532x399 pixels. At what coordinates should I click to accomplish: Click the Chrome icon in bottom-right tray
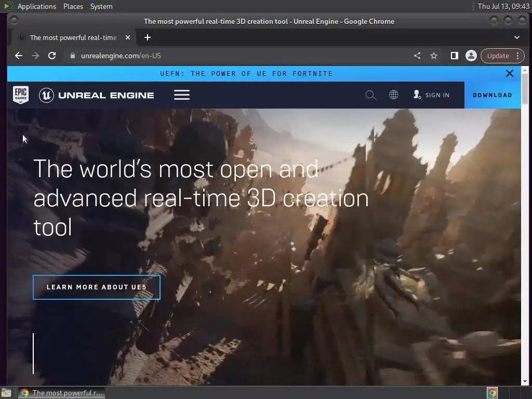pyautogui.click(x=492, y=393)
